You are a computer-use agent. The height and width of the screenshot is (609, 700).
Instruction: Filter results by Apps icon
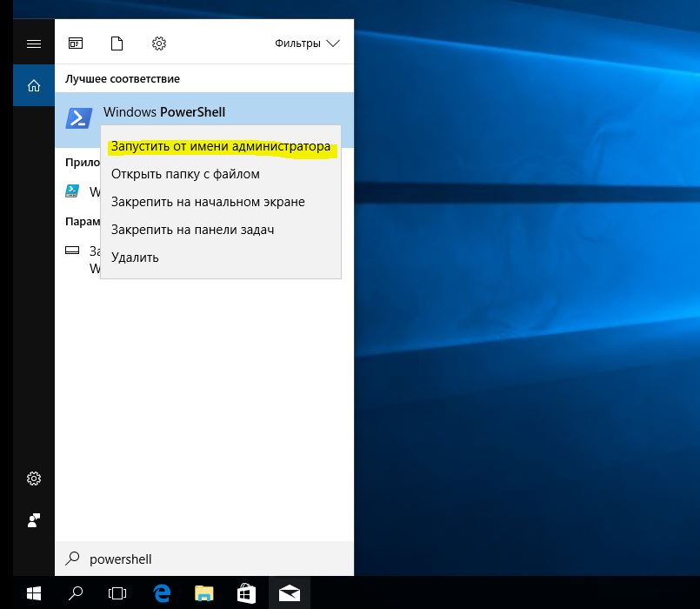tap(76, 43)
